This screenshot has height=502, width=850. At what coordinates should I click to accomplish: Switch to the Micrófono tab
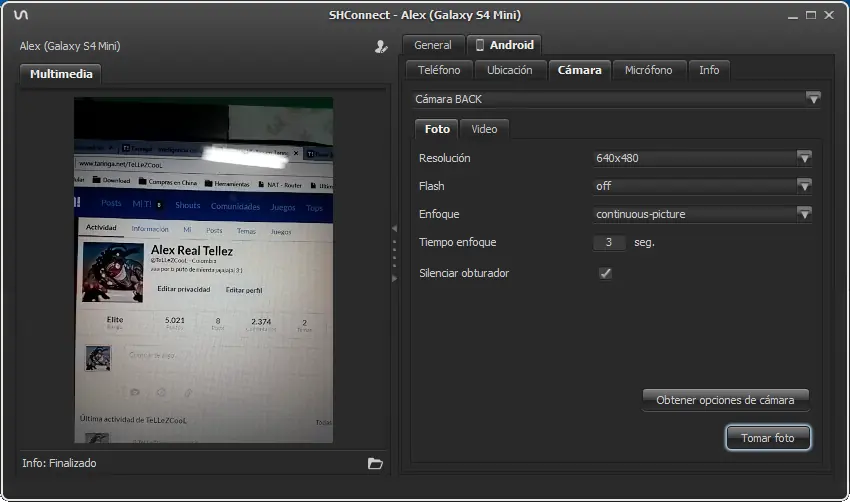[648, 70]
